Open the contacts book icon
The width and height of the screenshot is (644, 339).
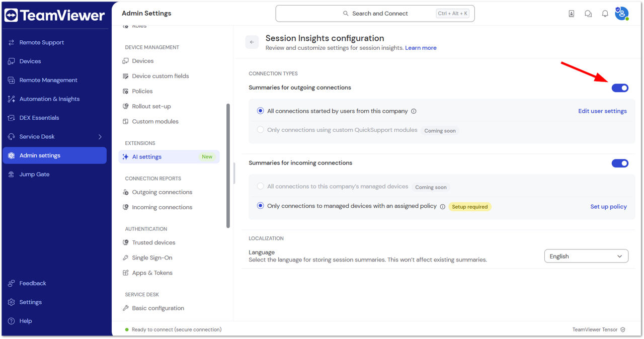click(x=572, y=14)
